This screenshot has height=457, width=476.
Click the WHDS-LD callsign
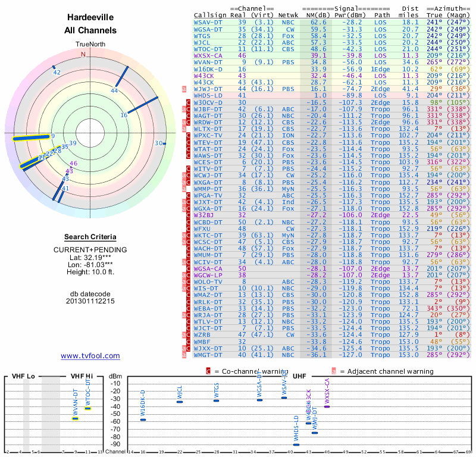208,96
